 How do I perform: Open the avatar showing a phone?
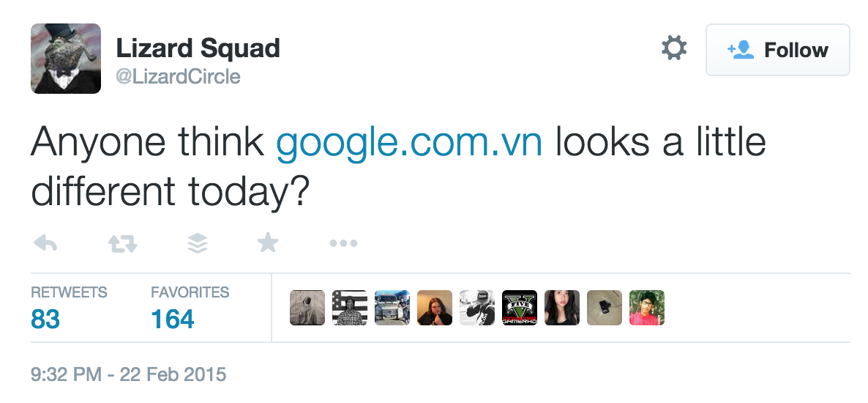coord(605,308)
